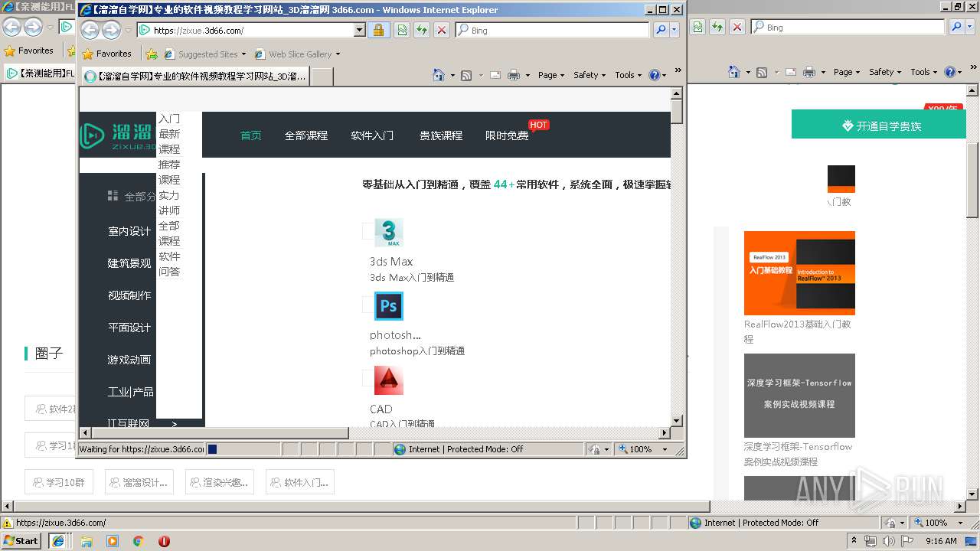The width and height of the screenshot is (980, 551).
Task: Open the Safety menu in the background window
Action: pos(885,72)
